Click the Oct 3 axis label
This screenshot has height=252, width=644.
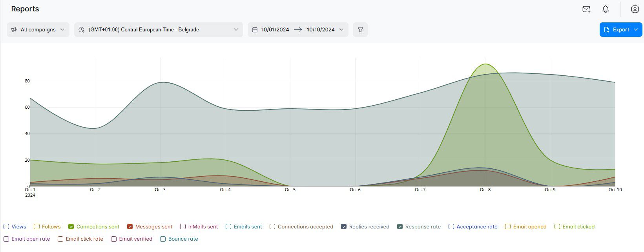160,190
